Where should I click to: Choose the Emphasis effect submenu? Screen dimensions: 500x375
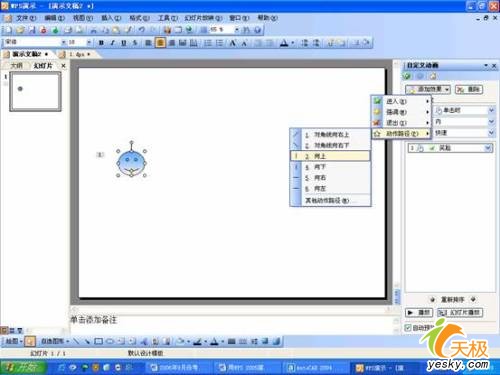[x=401, y=112]
